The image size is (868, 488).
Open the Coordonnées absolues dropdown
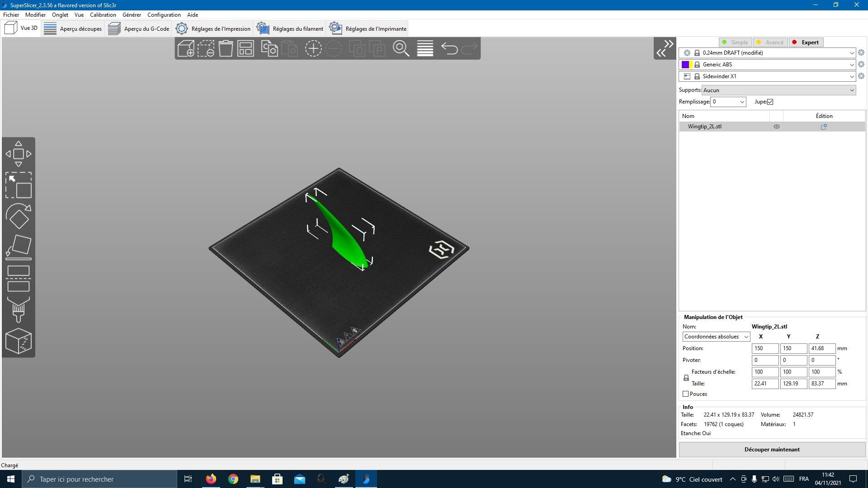pos(716,337)
